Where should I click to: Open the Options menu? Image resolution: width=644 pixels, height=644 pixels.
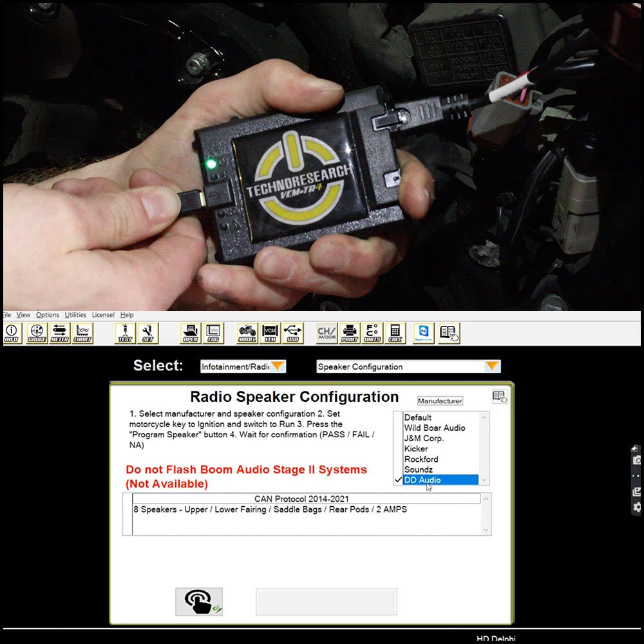pyautogui.click(x=48, y=315)
